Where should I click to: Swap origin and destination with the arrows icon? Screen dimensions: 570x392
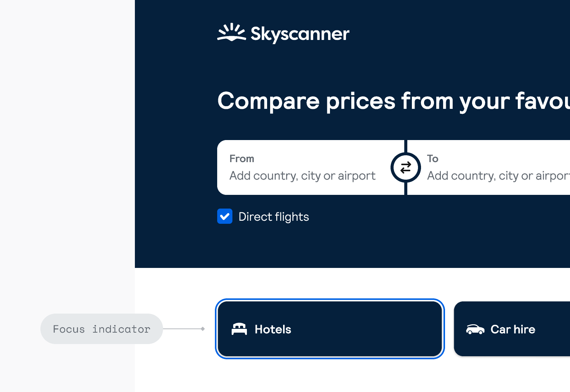click(x=406, y=167)
